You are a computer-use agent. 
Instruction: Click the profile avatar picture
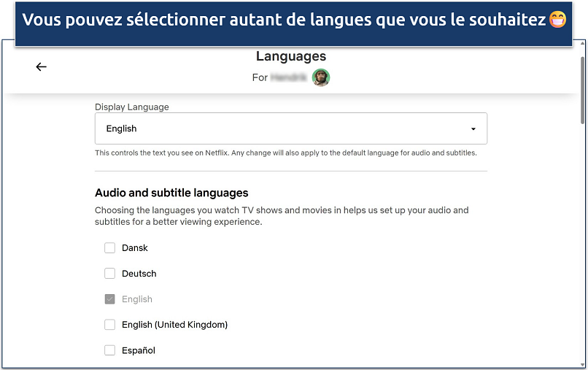(321, 77)
